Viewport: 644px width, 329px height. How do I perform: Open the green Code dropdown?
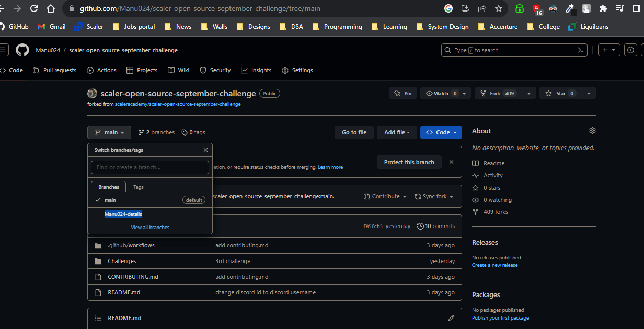click(x=441, y=132)
